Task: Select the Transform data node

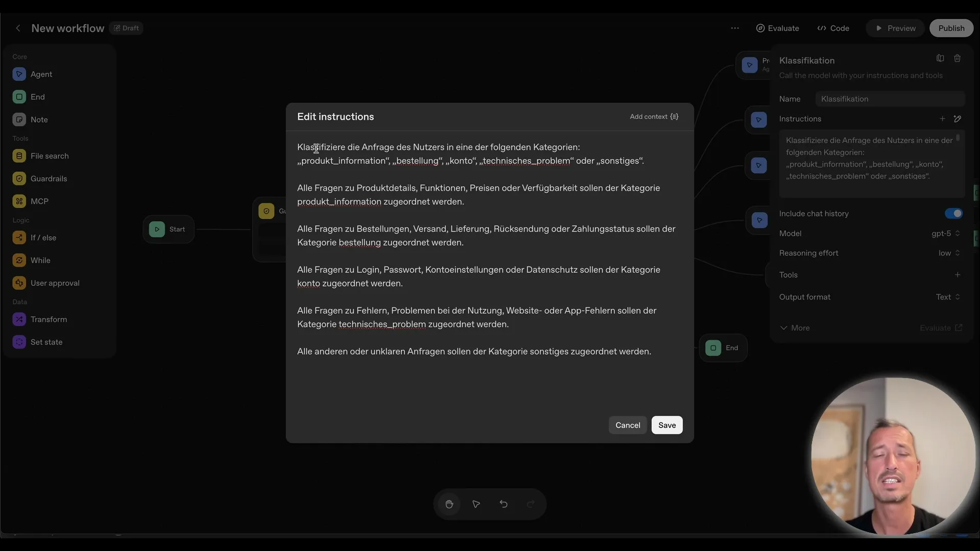Action: (x=49, y=319)
